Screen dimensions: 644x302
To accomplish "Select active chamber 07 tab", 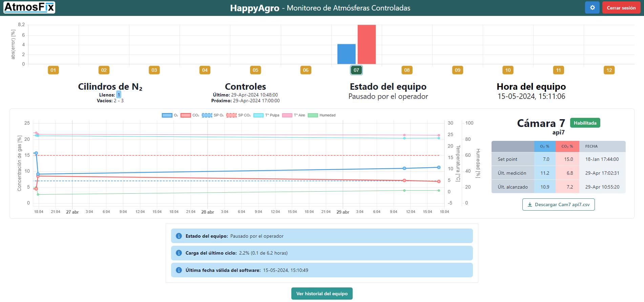I will [x=356, y=70].
